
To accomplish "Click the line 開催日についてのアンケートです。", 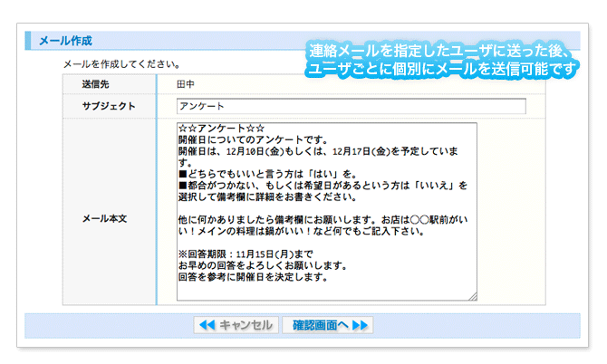I will tap(253, 139).
